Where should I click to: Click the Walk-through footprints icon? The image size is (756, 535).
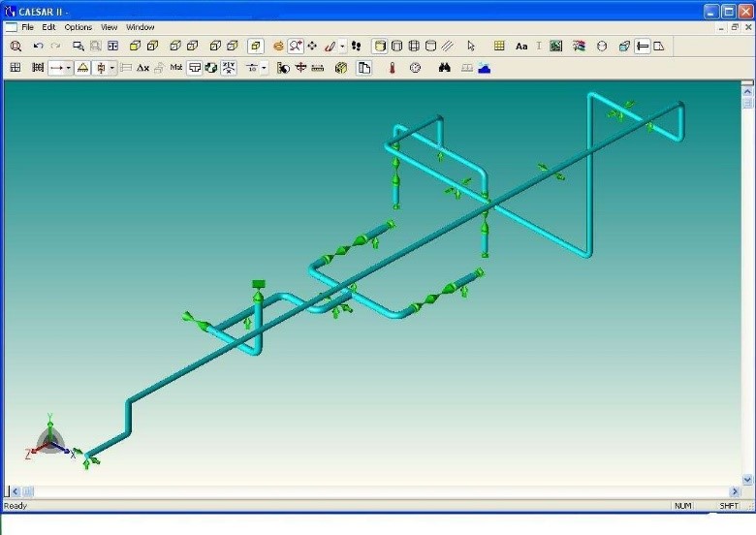point(356,46)
